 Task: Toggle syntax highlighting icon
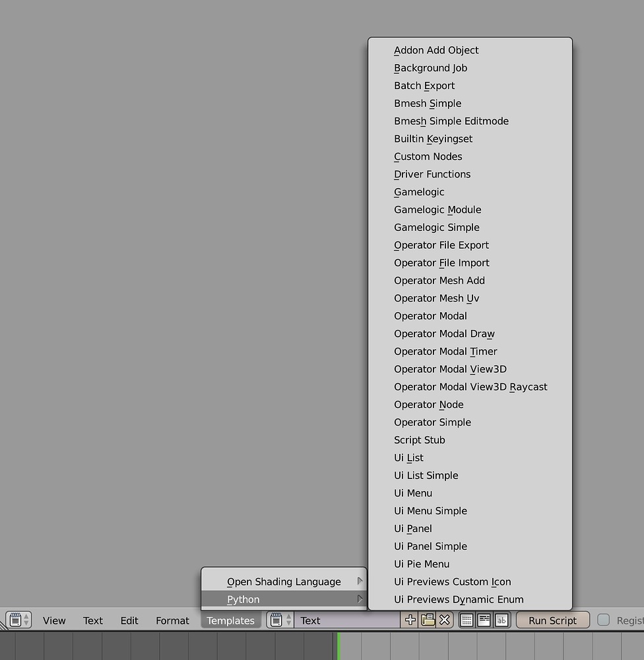pos(501,620)
